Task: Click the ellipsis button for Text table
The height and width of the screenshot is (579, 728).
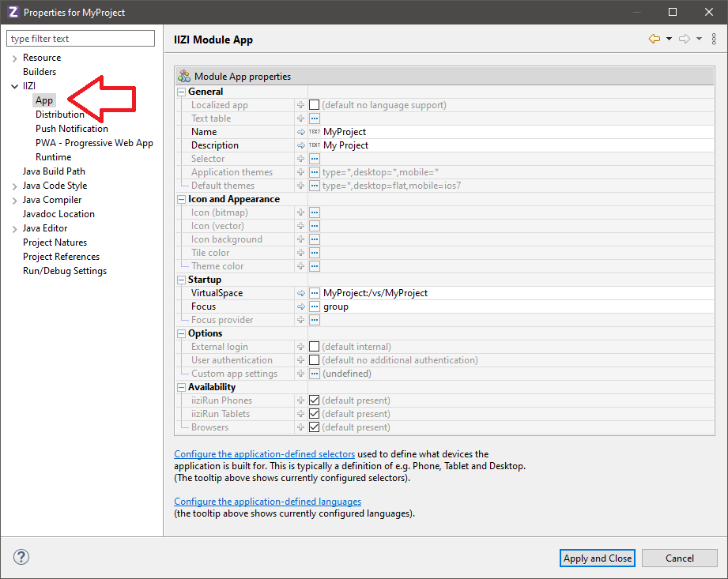Action: coord(315,118)
